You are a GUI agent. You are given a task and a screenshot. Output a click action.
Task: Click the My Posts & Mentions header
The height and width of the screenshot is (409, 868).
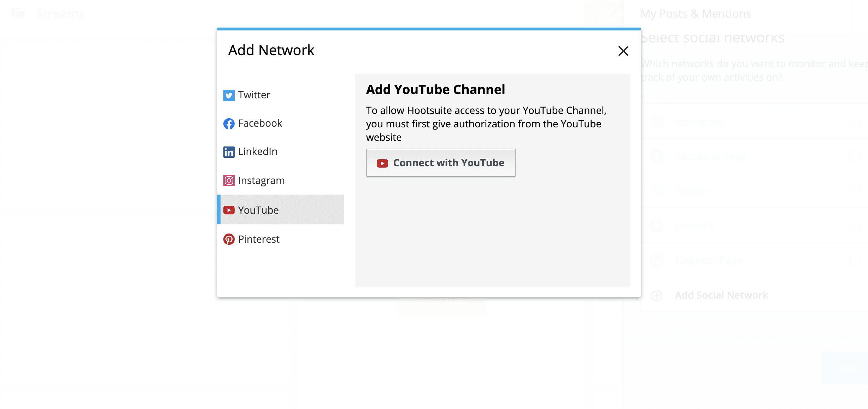[696, 14]
